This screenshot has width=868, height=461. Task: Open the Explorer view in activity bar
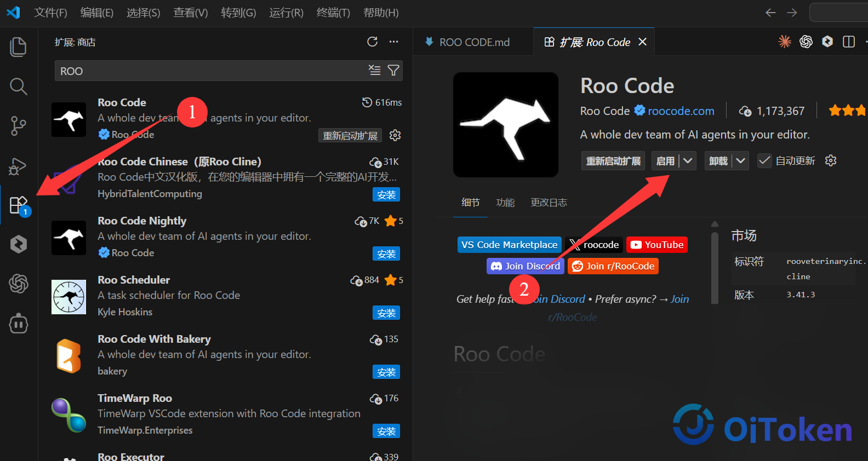(x=19, y=47)
